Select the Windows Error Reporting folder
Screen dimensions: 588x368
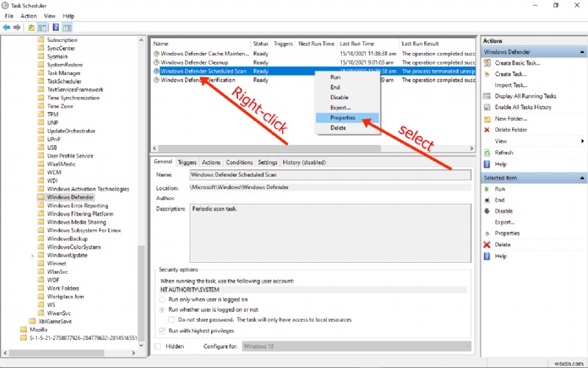(x=77, y=205)
